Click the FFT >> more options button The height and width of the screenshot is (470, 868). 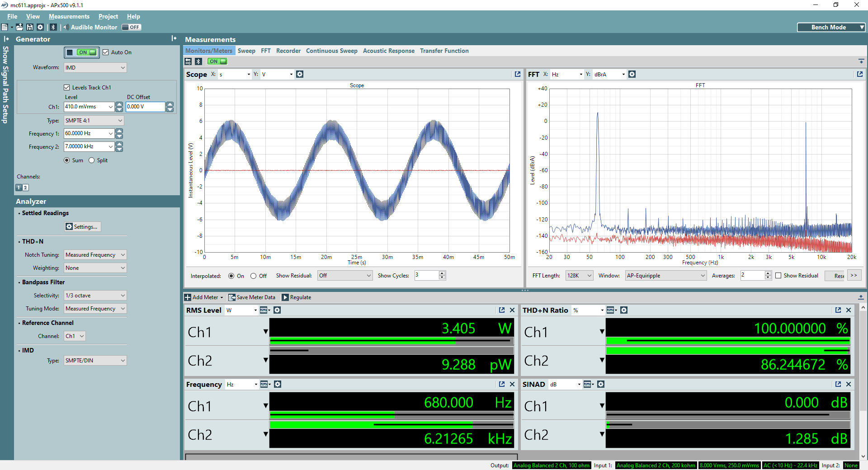854,275
